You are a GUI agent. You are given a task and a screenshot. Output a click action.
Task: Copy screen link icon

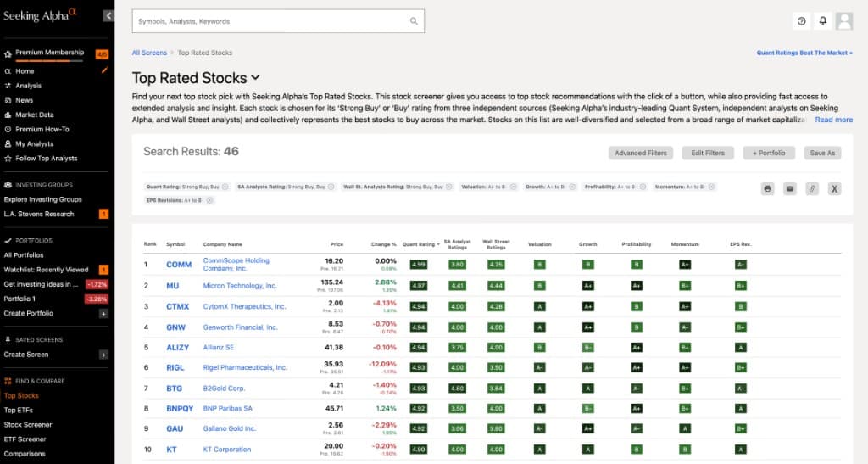812,189
